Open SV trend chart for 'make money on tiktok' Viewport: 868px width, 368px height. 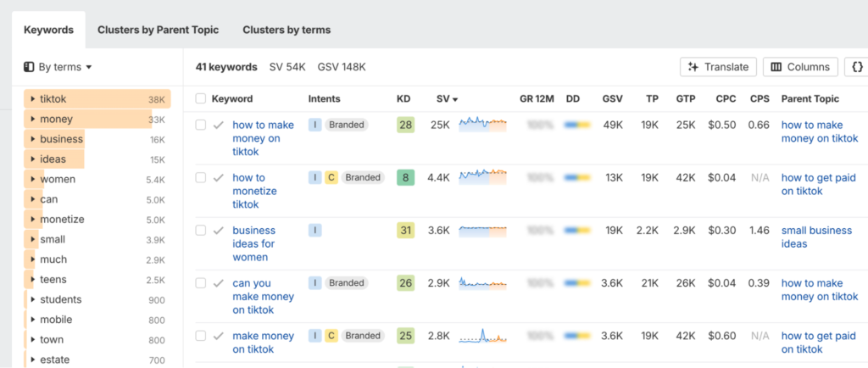(x=482, y=336)
